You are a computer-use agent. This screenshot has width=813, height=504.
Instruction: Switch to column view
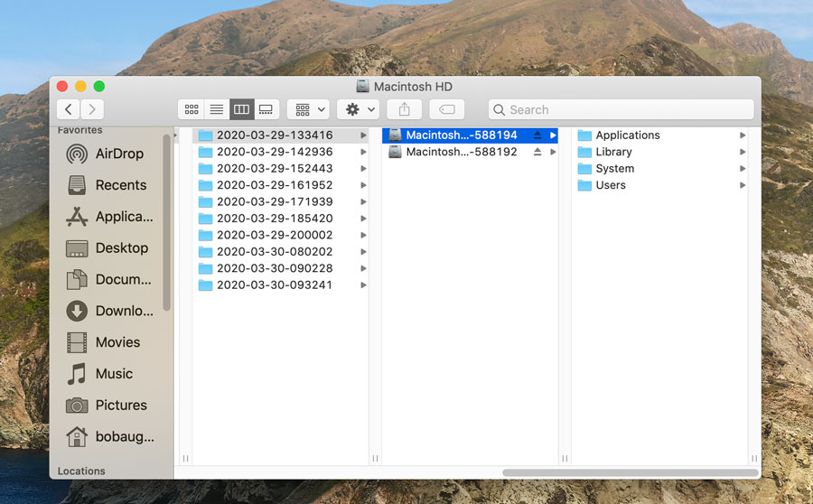tap(241, 109)
